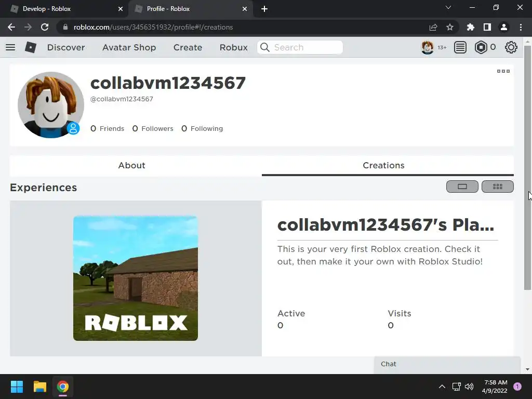Image resolution: width=532 pixels, height=399 pixels.
Task: Expand the Chat panel
Action: click(447, 364)
